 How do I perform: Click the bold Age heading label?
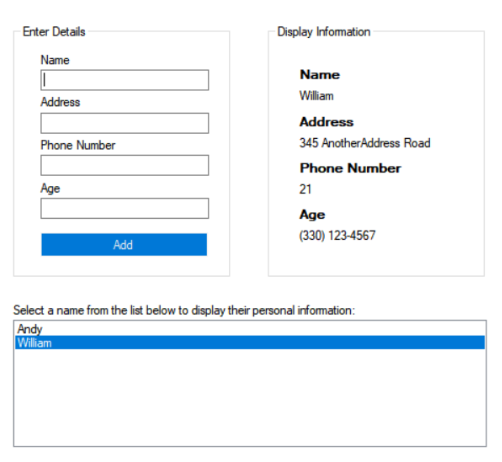[x=312, y=215]
